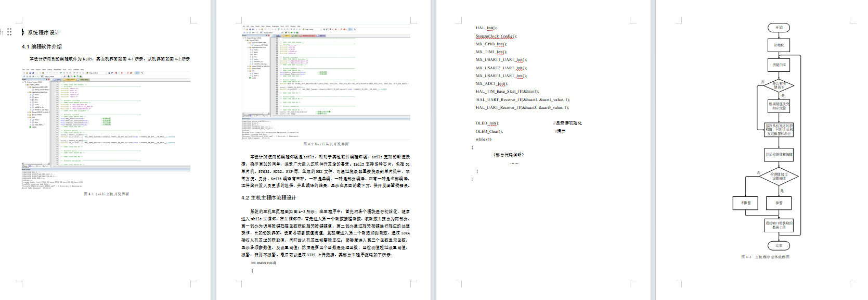
Task: Click the "不报警" flowchart box
Action: tap(746, 203)
